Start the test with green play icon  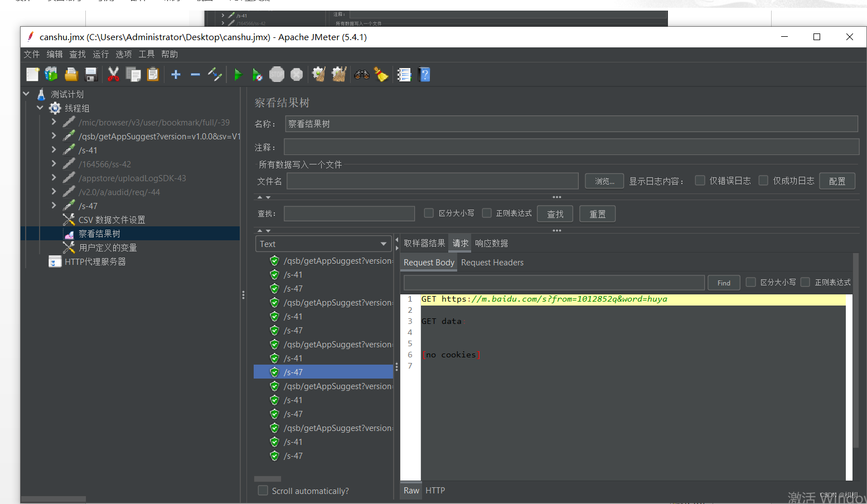pyautogui.click(x=238, y=74)
